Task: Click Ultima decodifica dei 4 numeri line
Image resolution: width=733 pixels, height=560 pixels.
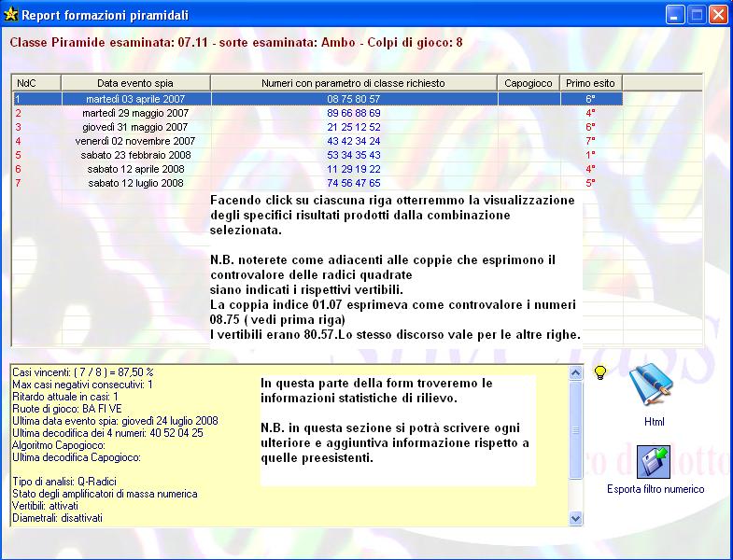Action: [x=107, y=433]
